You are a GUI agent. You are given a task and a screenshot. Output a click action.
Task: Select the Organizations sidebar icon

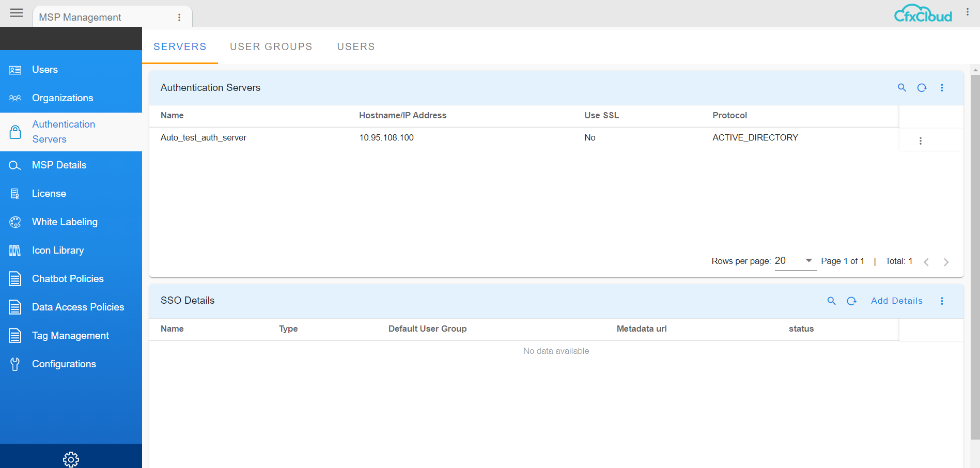(x=15, y=98)
